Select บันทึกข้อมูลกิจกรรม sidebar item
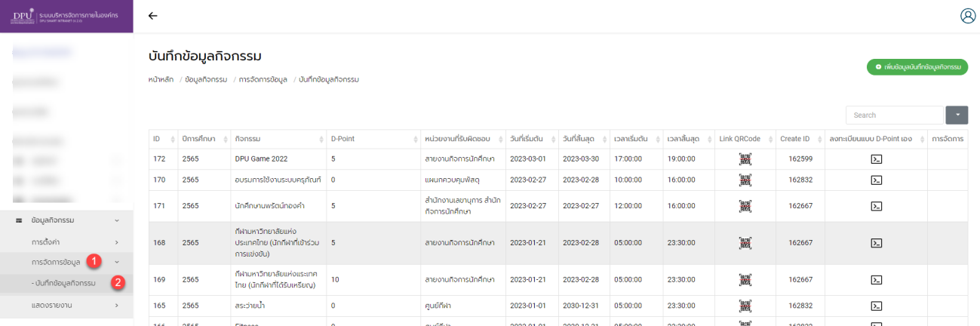The image size is (980, 326). click(66, 283)
